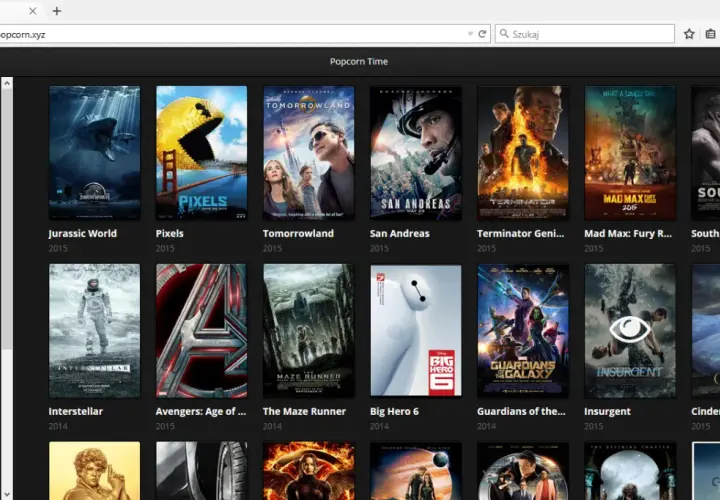Viewport: 720px width, 500px height.
Task: Select the 'Guardians of the...' title text
Action: [521, 411]
